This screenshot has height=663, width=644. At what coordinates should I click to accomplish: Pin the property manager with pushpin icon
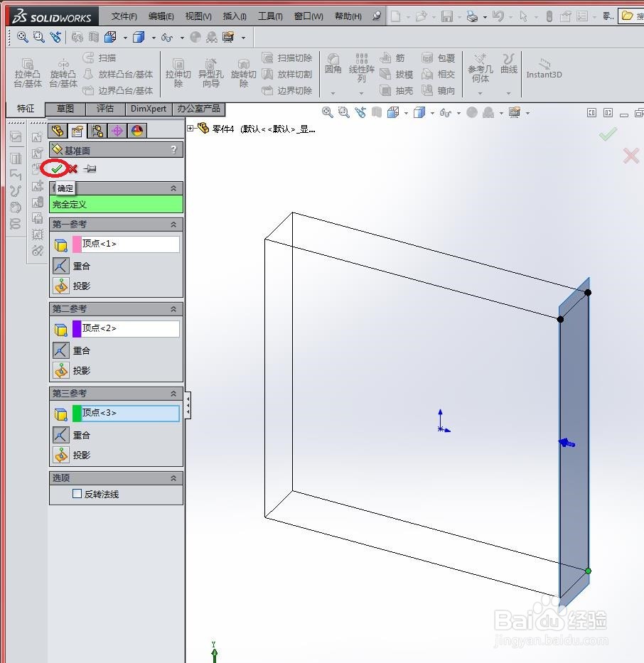pos(90,169)
